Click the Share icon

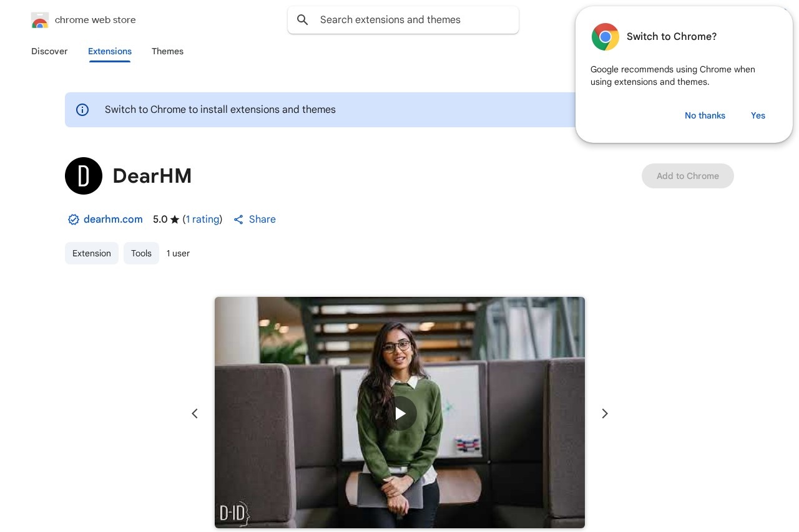[x=238, y=220]
